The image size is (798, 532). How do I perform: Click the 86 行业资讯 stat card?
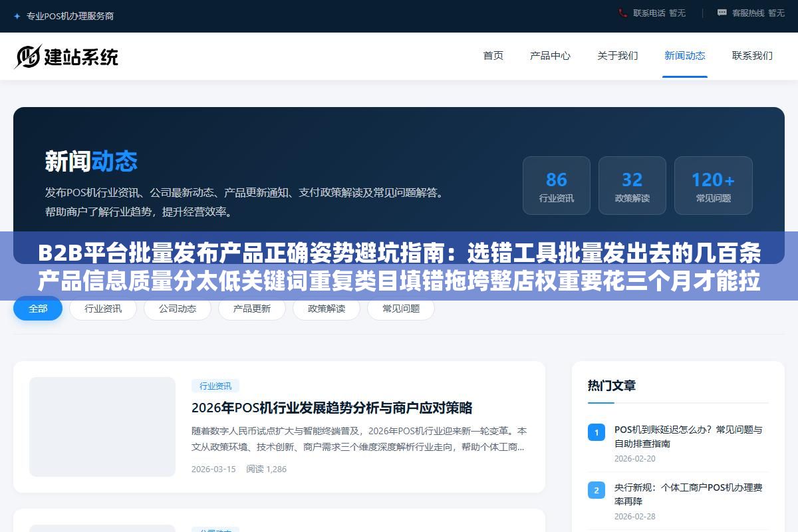click(x=557, y=186)
